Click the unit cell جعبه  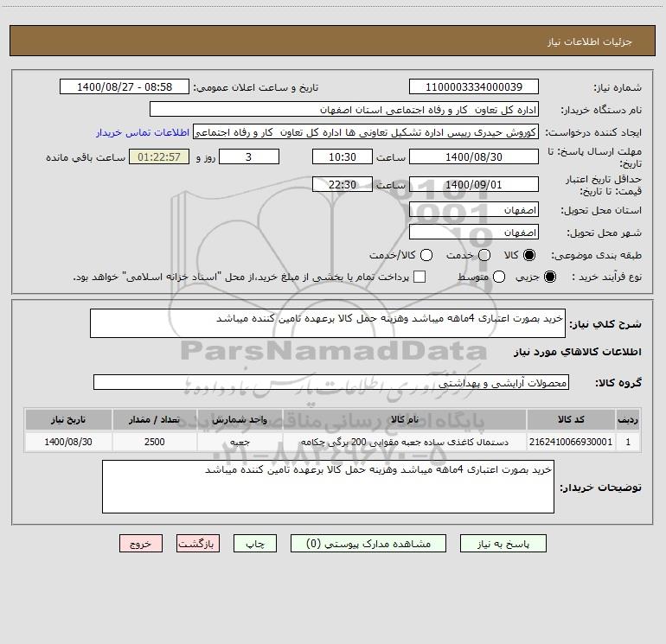240,442
